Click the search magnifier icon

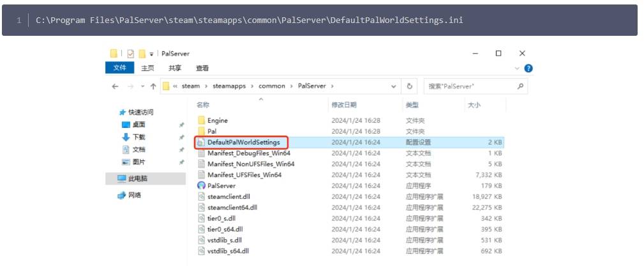tap(520, 86)
